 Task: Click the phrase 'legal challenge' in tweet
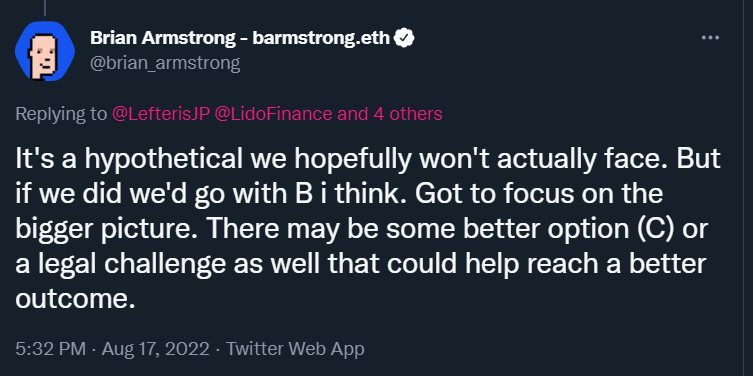click(120, 264)
